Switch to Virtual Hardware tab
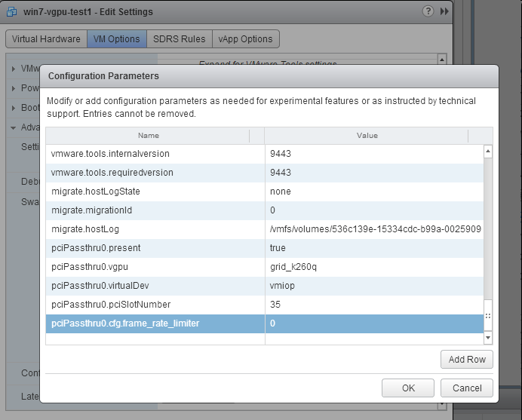The height and width of the screenshot is (420, 522). coord(46,39)
